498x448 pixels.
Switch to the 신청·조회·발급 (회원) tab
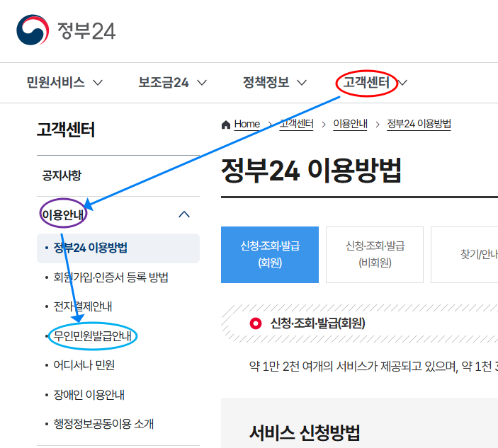point(270,255)
